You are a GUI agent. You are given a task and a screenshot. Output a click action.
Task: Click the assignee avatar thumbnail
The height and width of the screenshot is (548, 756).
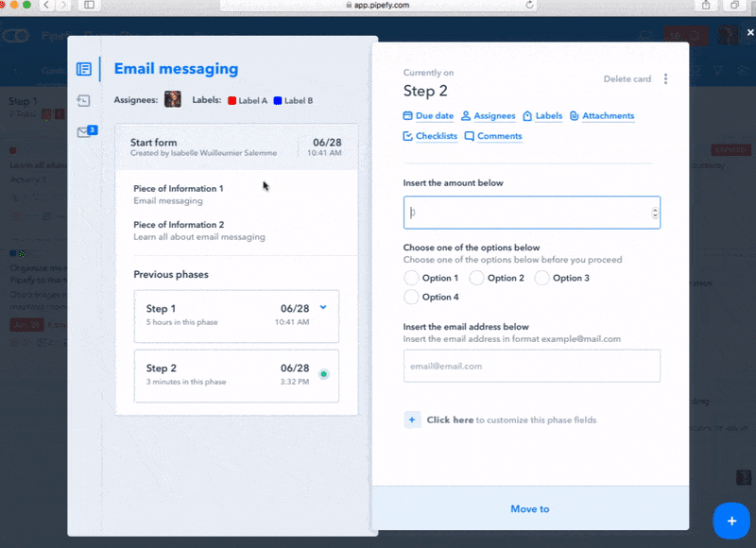point(173,99)
